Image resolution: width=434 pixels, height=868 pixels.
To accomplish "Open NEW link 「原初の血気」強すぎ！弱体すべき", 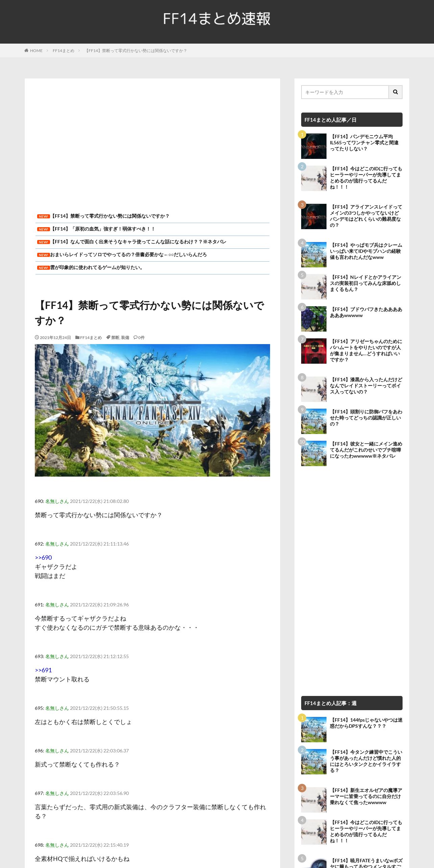I will coord(103,229).
